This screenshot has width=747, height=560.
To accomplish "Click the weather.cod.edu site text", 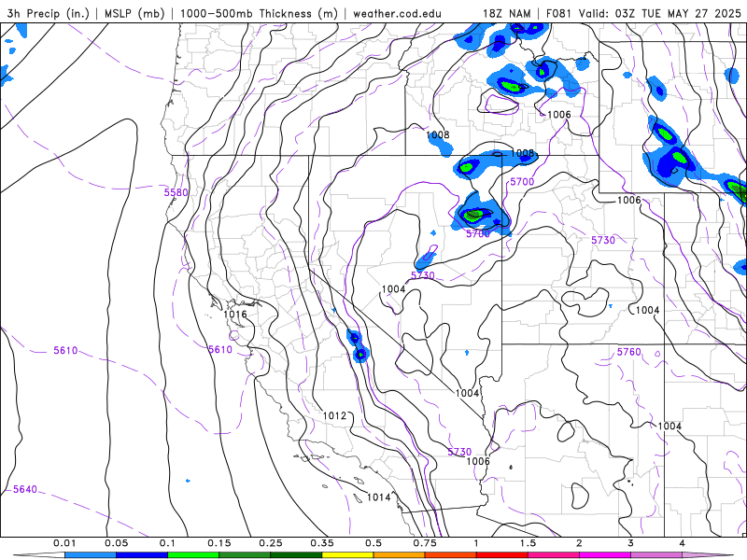I will [397, 13].
